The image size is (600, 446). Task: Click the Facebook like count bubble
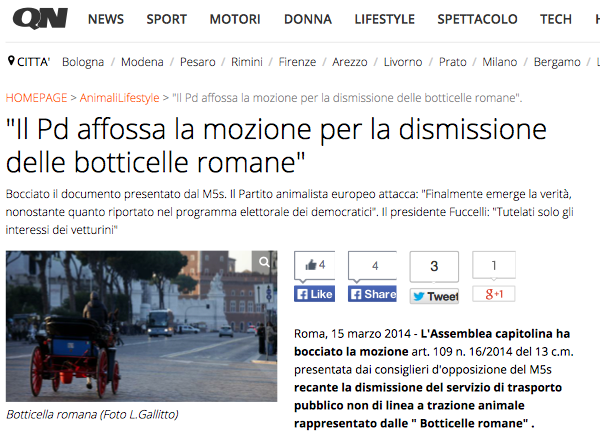point(315,265)
